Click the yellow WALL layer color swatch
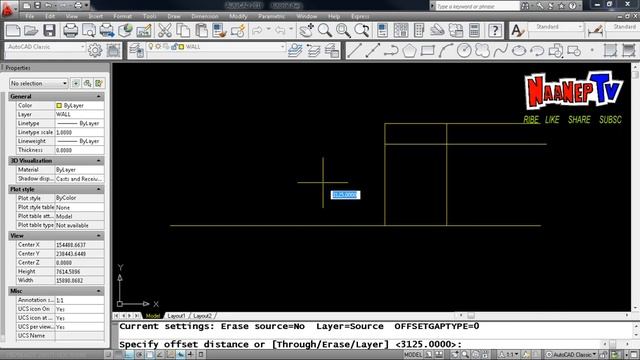 click(x=181, y=47)
